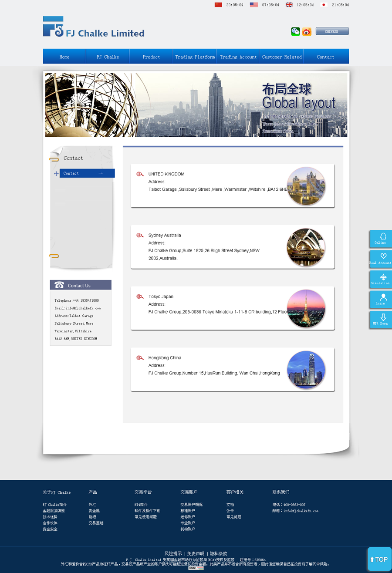Viewport: 392px width, 573px height.
Task: Click the CNZZ statistics badge in footer
Action: (x=196, y=568)
